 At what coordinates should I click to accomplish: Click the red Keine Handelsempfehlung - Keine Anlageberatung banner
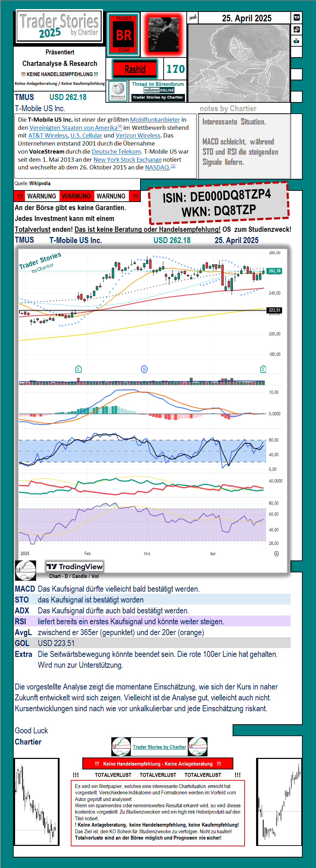[x=158, y=763]
